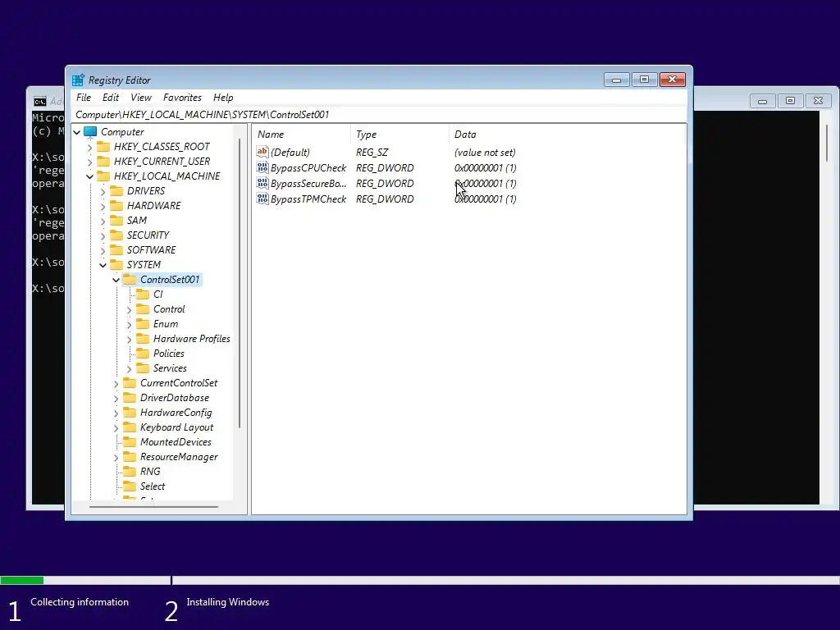Click the Data column header

(x=567, y=135)
